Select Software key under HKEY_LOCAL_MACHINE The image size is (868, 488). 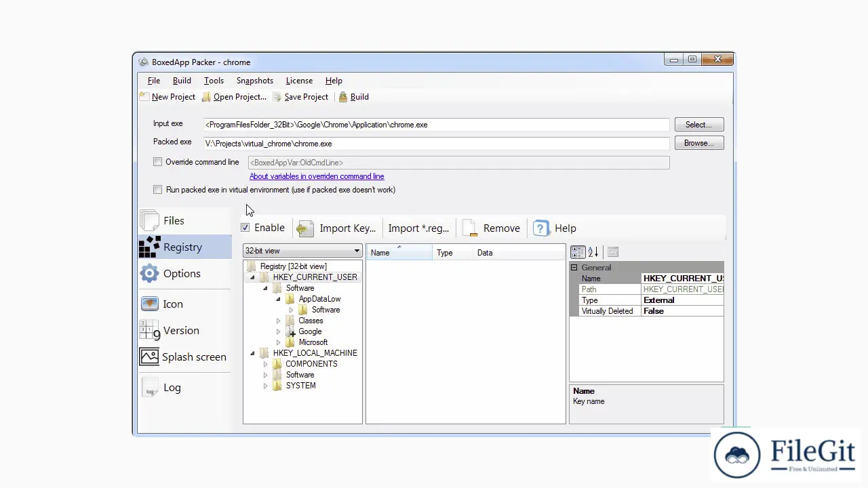pos(300,375)
